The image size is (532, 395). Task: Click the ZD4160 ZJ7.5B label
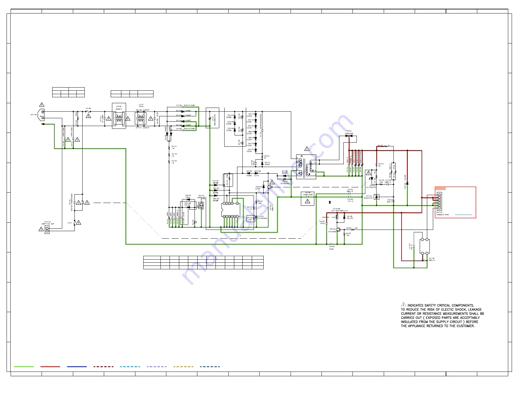pos(187,204)
